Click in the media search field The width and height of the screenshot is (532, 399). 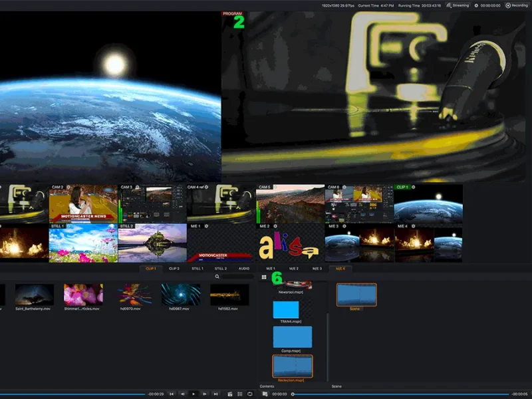[x=237, y=277]
